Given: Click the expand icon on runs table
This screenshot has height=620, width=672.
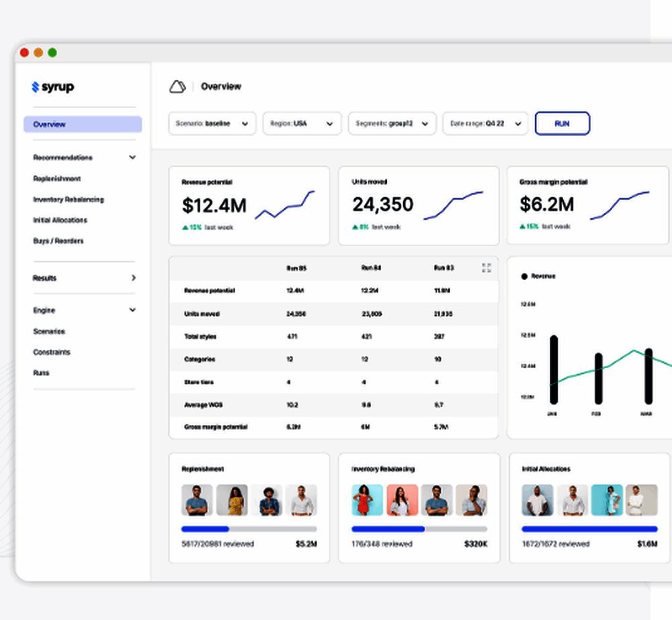Looking at the screenshot, I should (x=487, y=268).
